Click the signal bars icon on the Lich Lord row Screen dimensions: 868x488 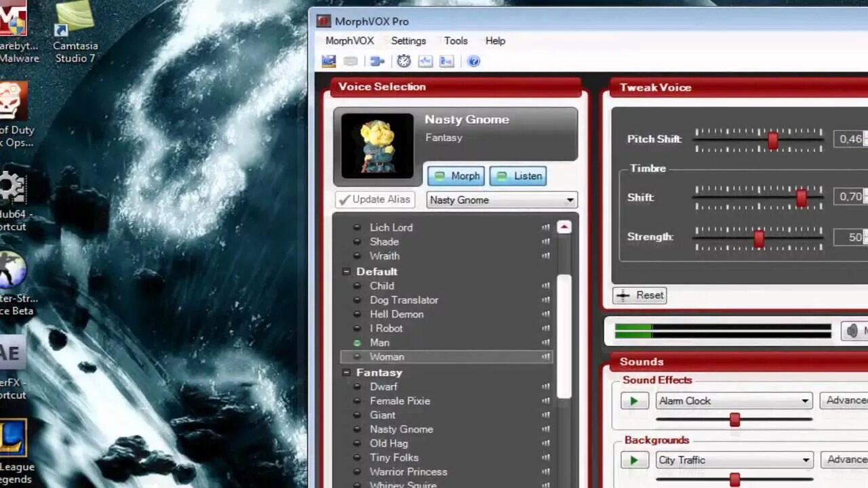[x=546, y=228]
